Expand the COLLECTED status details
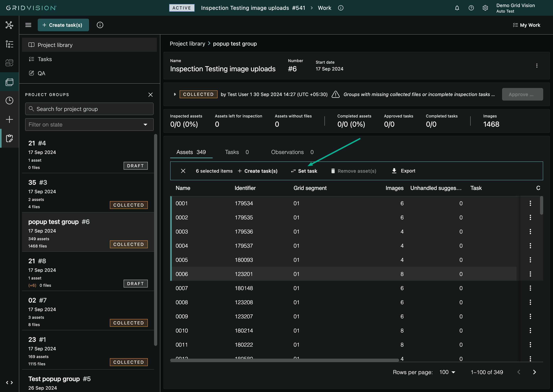This screenshot has height=392, width=553. [175, 94]
